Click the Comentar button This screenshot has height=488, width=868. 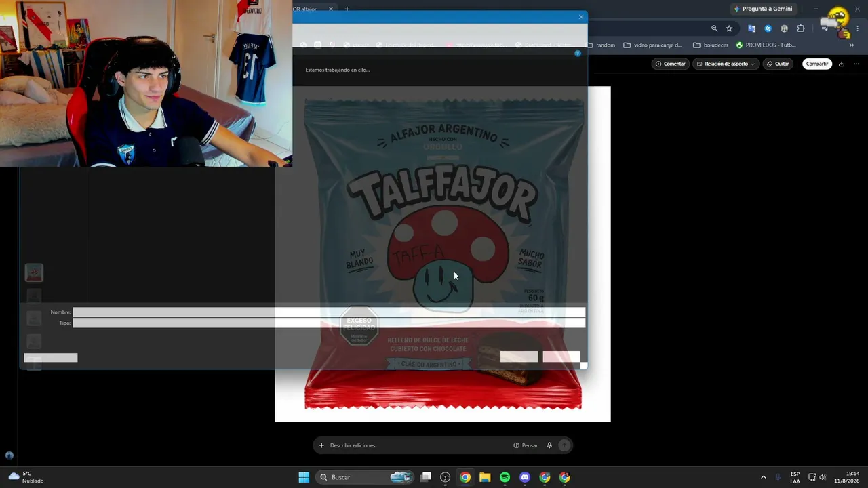click(x=670, y=64)
